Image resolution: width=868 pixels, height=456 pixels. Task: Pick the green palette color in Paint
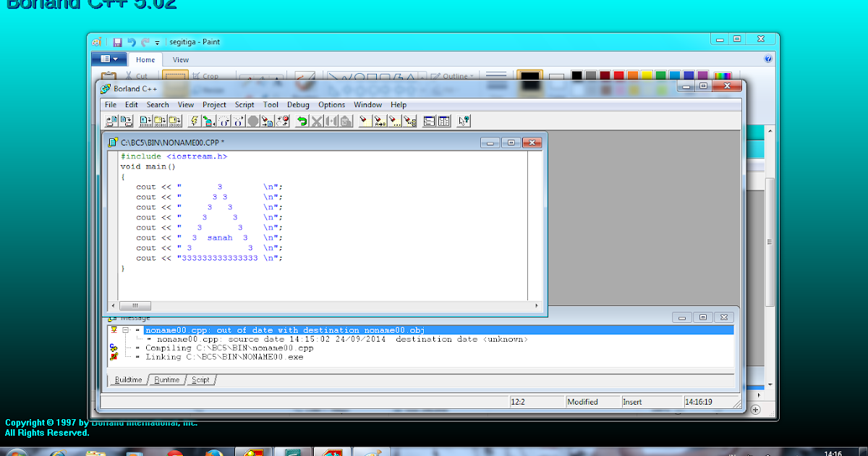(x=660, y=76)
